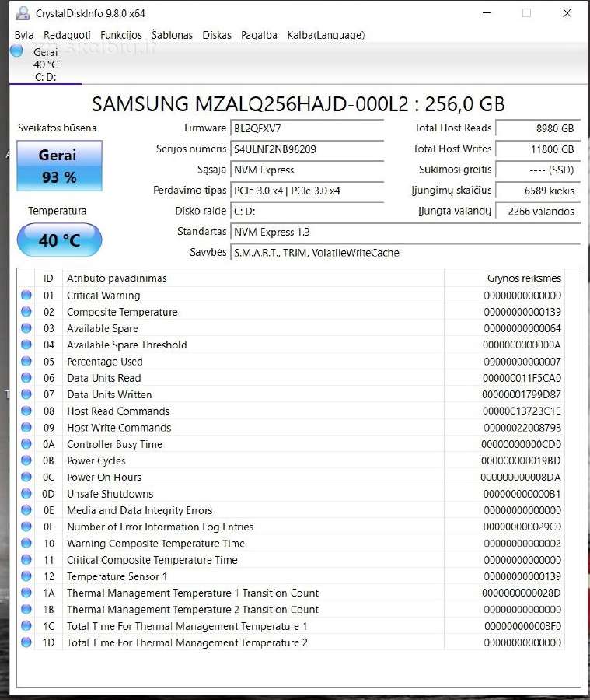Viewport: 590px width, 700px height.
Task: Select the Percentage Used attribute name
Action: (105, 362)
